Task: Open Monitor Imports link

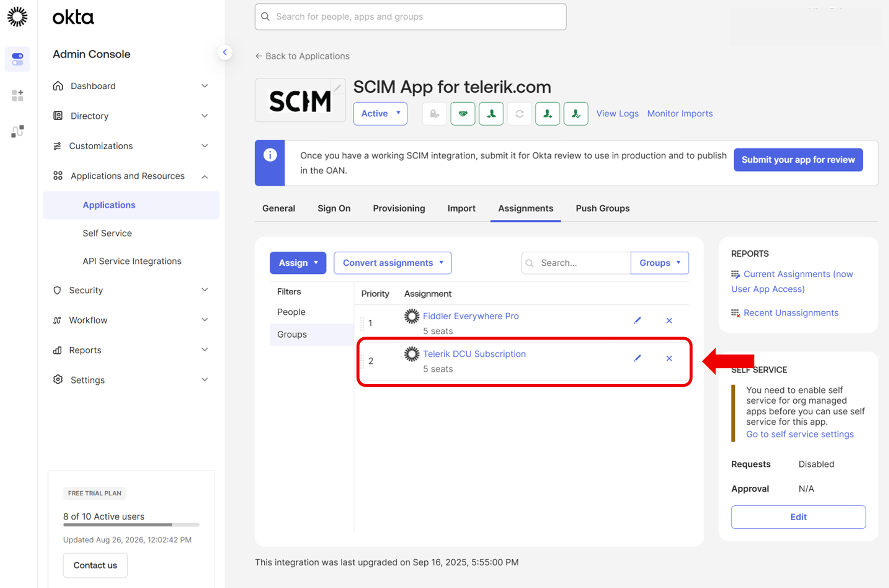Action: coord(680,114)
